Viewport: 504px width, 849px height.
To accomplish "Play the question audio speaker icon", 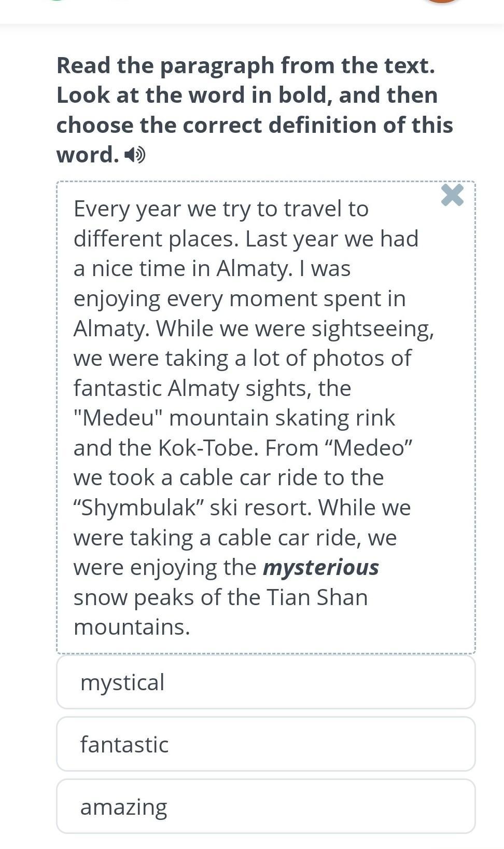I will 136,155.
